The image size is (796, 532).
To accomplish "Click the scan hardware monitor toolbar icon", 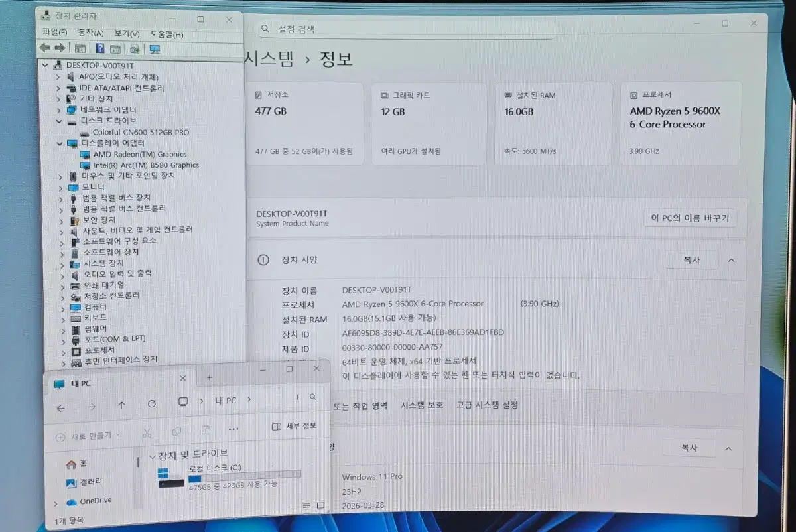I will (155, 49).
